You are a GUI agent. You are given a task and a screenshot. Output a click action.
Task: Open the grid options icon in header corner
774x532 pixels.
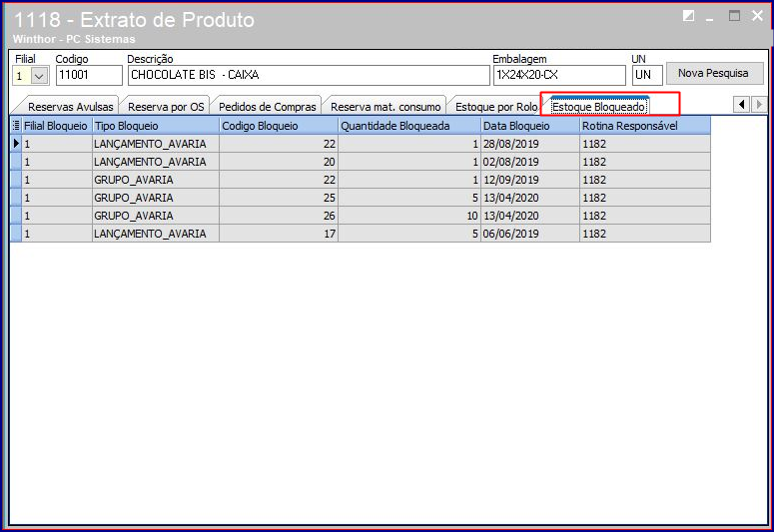point(16,126)
